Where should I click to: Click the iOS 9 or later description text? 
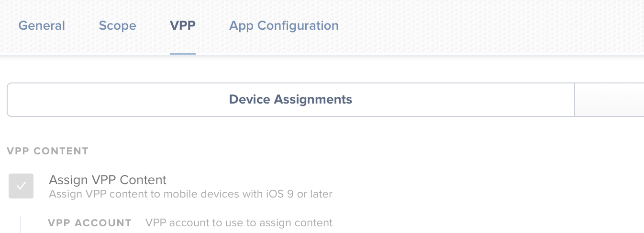pos(190,194)
